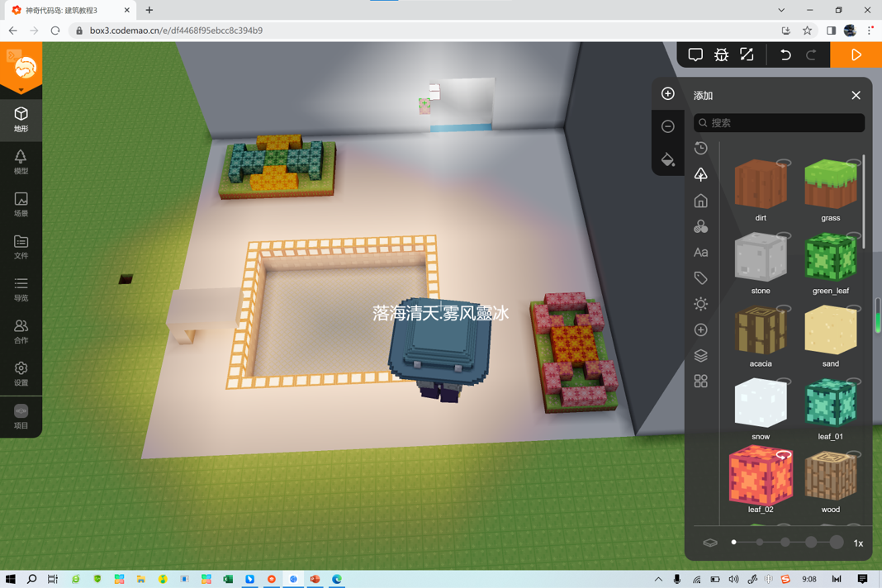The width and height of the screenshot is (882, 588).
Task: Click the brush size slider's first dot
Action: coord(733,543)
